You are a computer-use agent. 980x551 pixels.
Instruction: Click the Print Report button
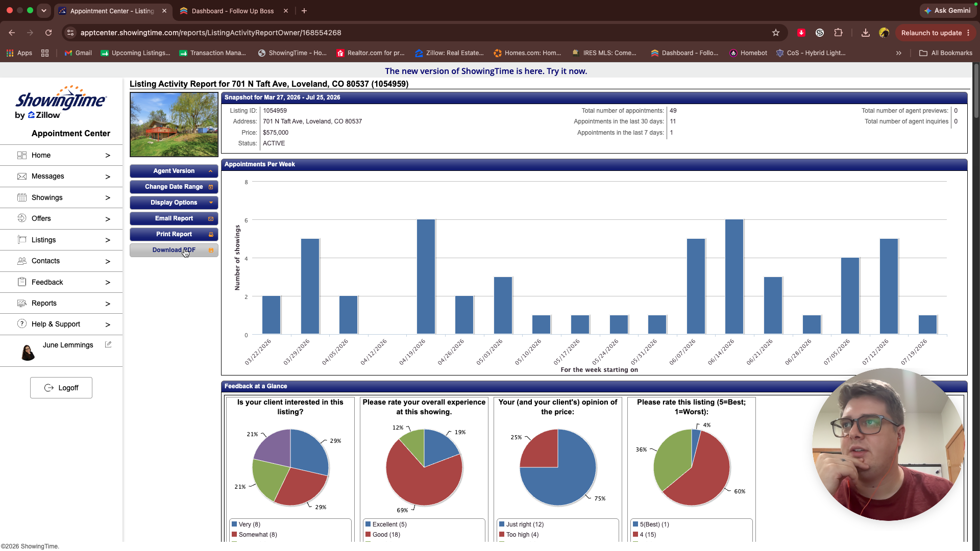pos(174,234)
